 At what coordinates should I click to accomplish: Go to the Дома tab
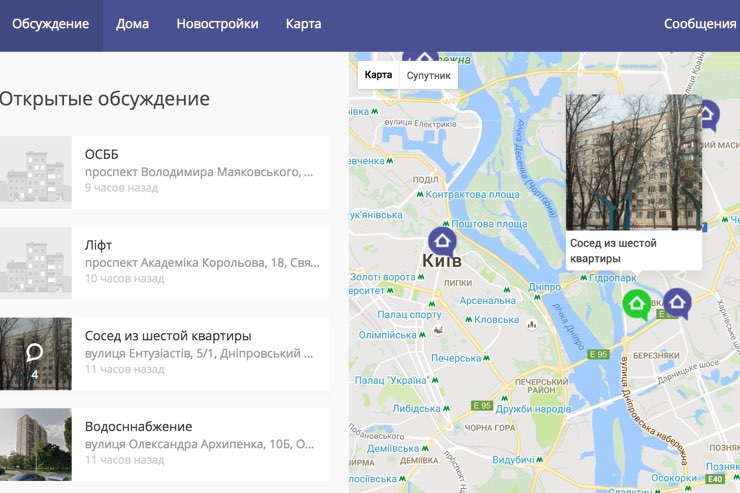tap(132, 24)
